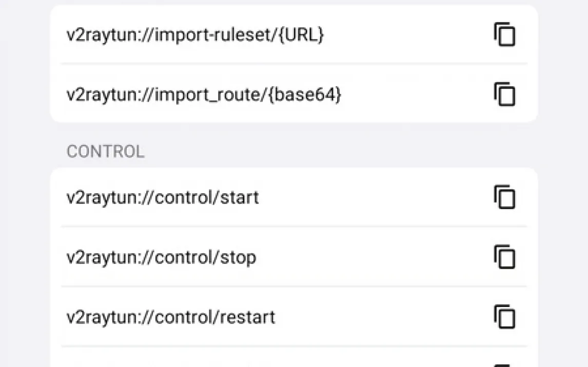Viewport: 588px width, 367px height.
Task: Select the v2raytun://import-ruleset/{URL} row text
Action: [x=195, y=35]
